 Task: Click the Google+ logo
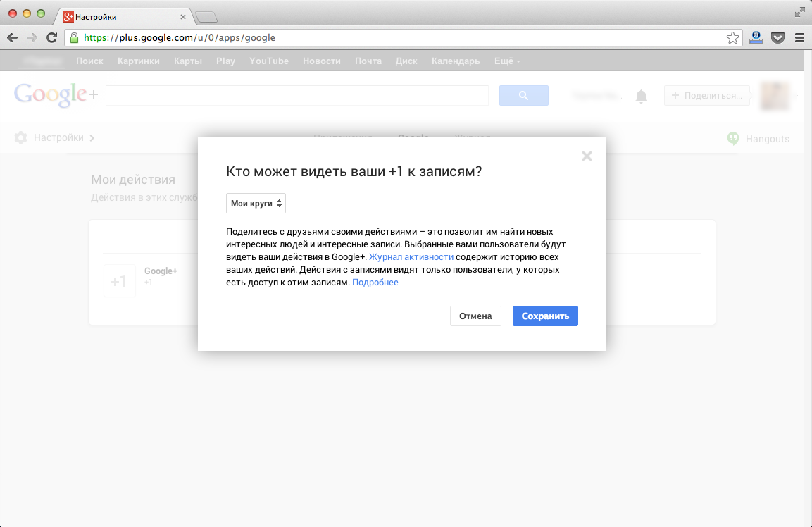tap(56, 95)
